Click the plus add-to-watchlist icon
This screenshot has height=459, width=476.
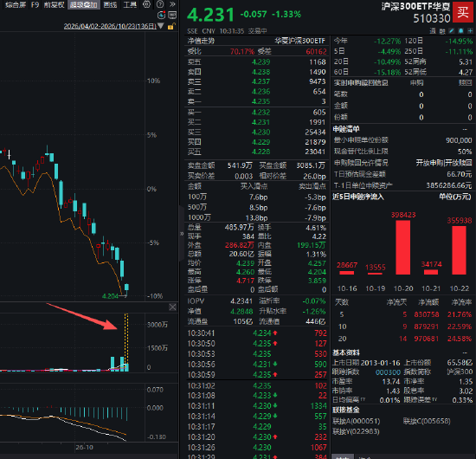[x=470, y=30]
